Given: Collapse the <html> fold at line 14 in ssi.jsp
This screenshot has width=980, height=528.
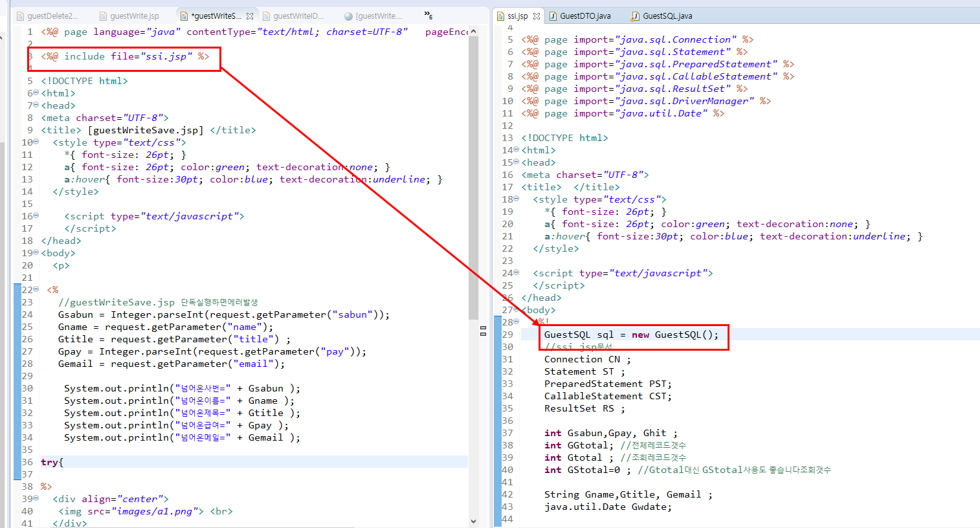Looking at the screenshot, I should [517, 150].
